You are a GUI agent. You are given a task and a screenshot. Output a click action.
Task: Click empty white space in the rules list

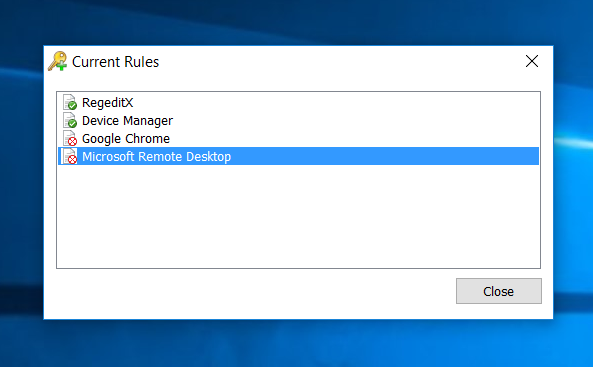(x=298, y=216)
